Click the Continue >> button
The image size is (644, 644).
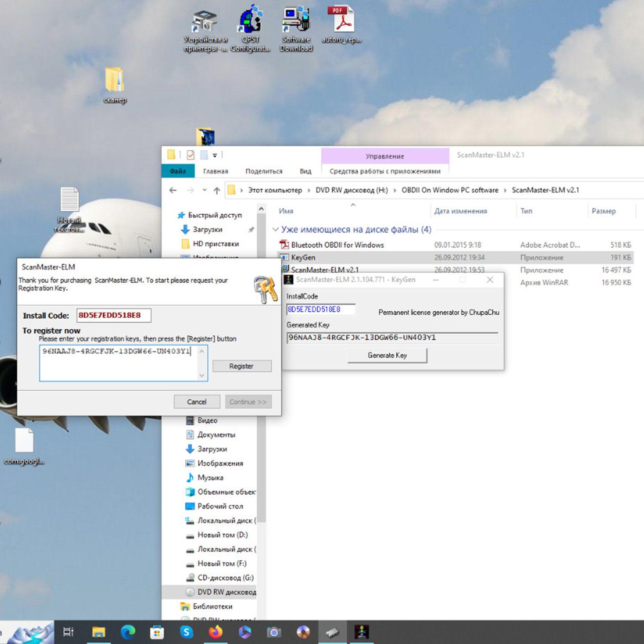click(x=248, y=401)
